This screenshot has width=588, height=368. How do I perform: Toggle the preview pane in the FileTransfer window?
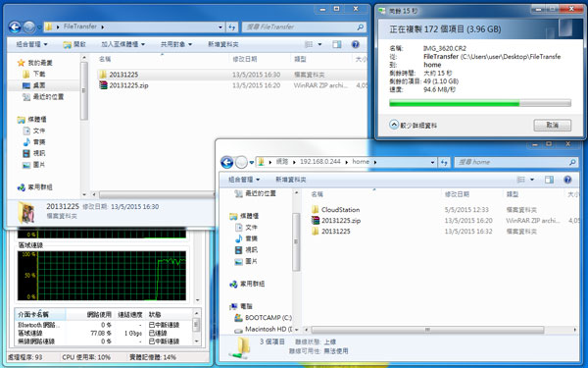click(337, 44)
